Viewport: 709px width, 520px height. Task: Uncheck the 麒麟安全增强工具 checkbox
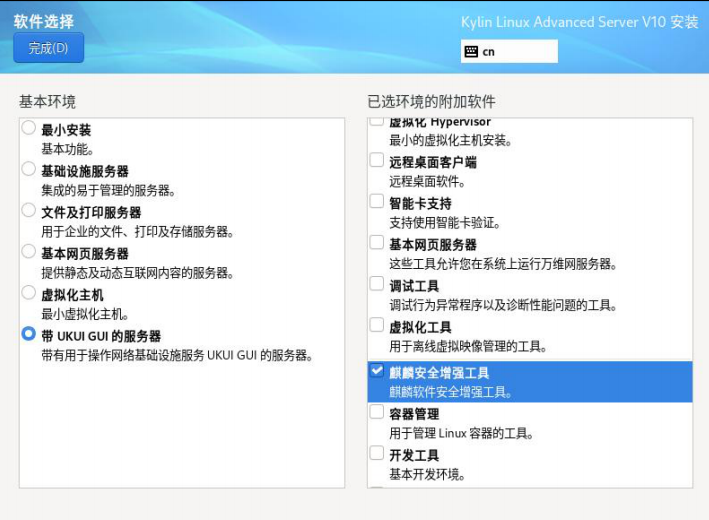click(377, 370)
